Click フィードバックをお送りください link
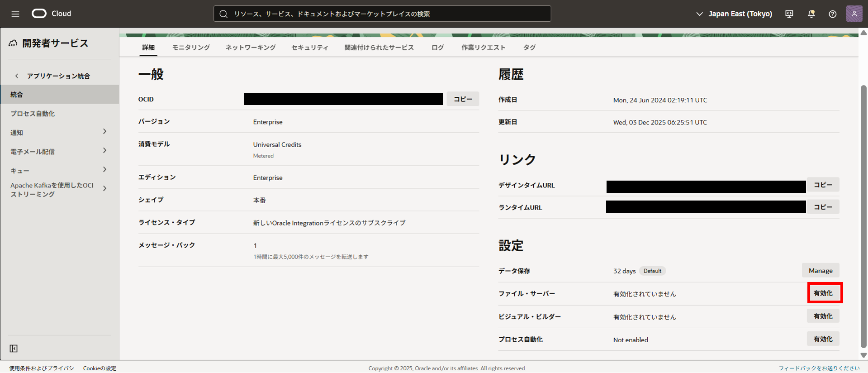Image resolution: width=868 pixels, height=373 pixels. click(x=819, y=368)
